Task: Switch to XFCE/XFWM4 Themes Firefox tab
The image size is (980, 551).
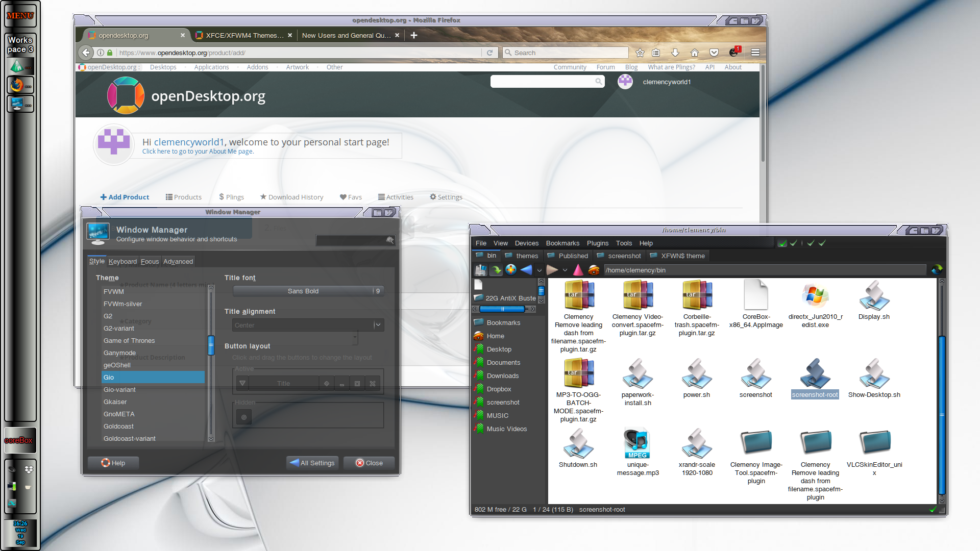Action: coord(244,35)
